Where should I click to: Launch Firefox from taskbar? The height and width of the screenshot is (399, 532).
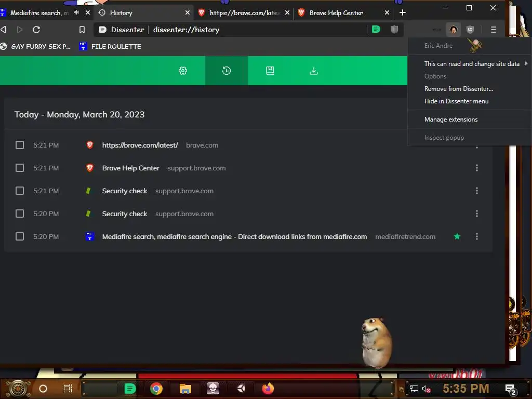click(268, 389)
